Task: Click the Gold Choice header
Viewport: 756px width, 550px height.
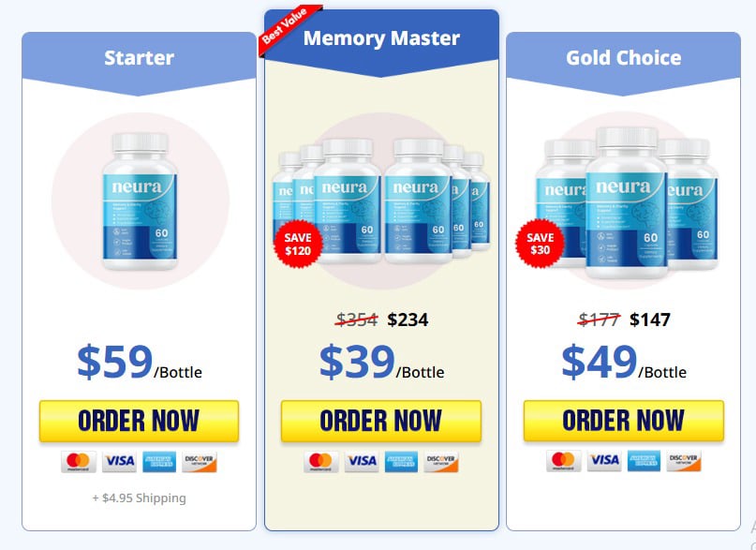Action: coord(623,58)
